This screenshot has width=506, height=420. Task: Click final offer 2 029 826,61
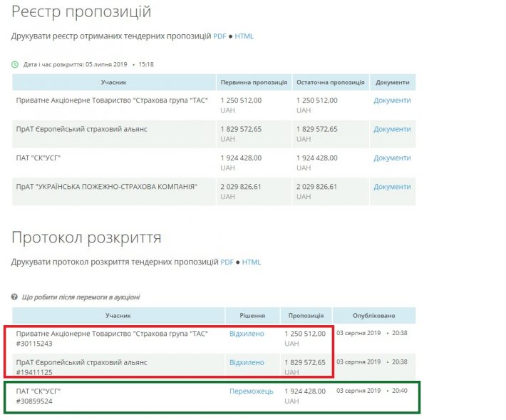[316, 187]
